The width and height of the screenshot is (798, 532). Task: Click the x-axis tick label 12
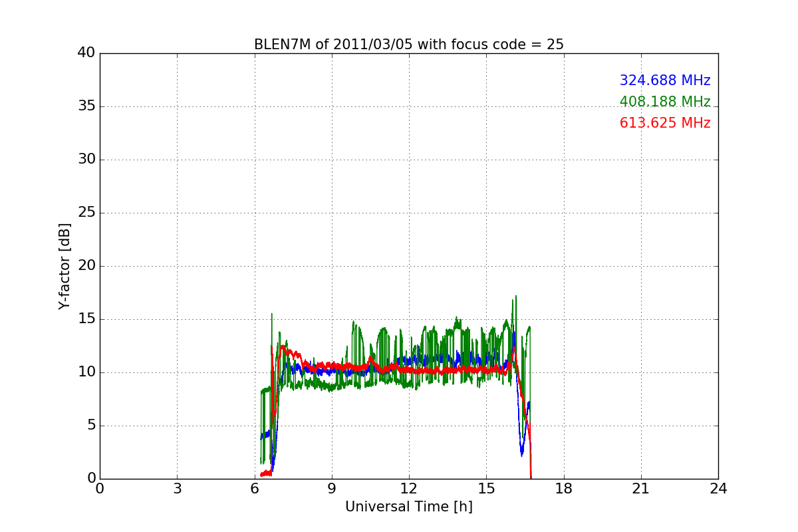(x=409, y=489)
